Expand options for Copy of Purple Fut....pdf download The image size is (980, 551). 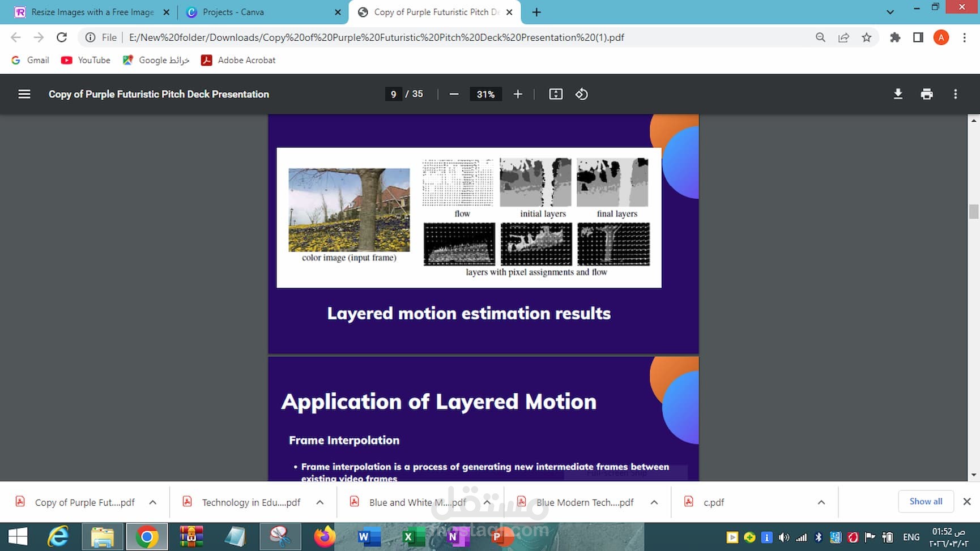(153, 502)
